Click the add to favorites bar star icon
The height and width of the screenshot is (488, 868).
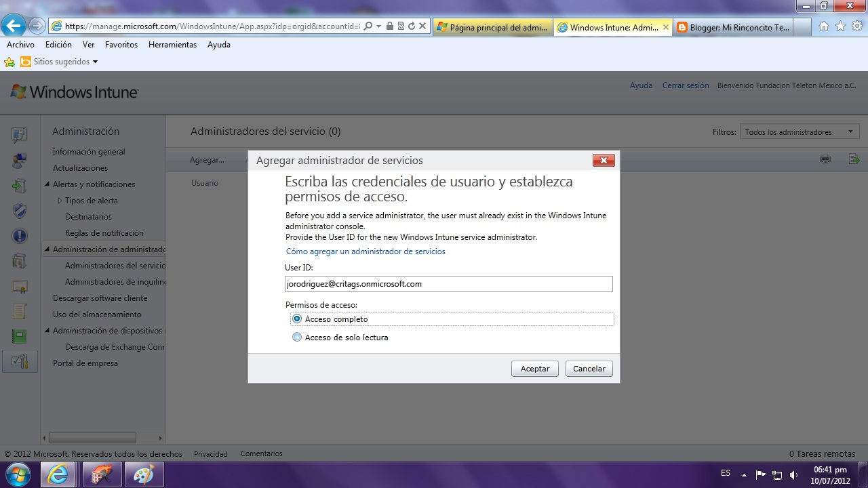(x=9, y=62)
